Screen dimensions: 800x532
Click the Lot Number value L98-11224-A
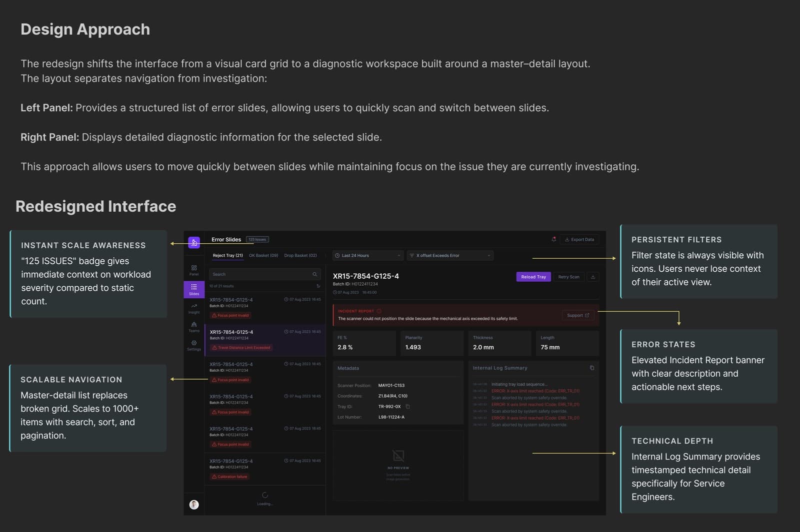click(x=391, y=417)
